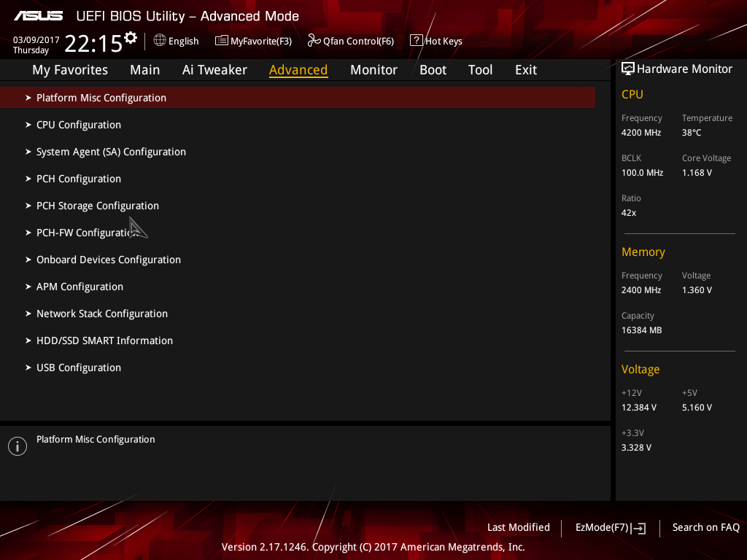Screen dimensions: 747x560
Task: Expand the arrow beside CPU Configuration
Action: pyautogui.click(x=28, y=125)
